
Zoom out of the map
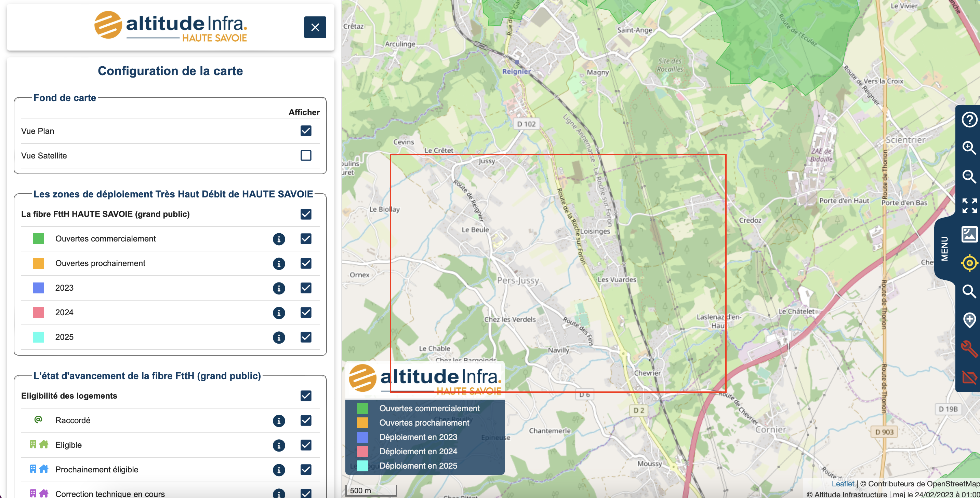click(969, 176)
